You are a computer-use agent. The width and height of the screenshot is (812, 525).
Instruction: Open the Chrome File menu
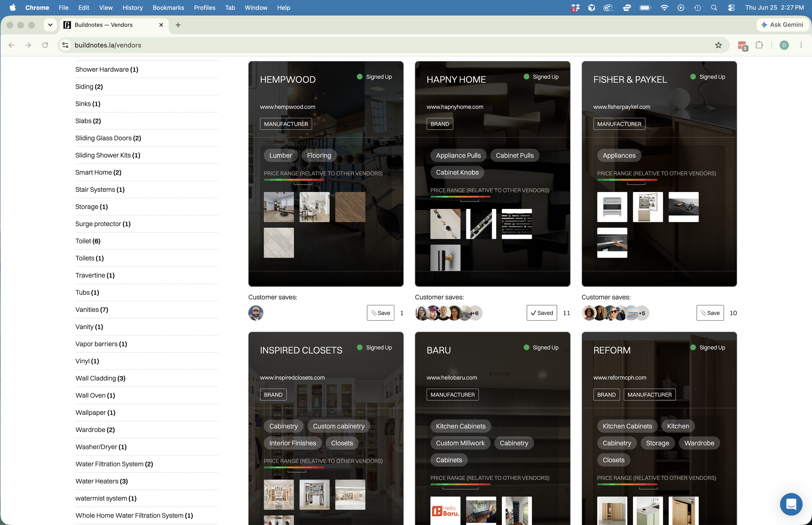tap(63, 7)
